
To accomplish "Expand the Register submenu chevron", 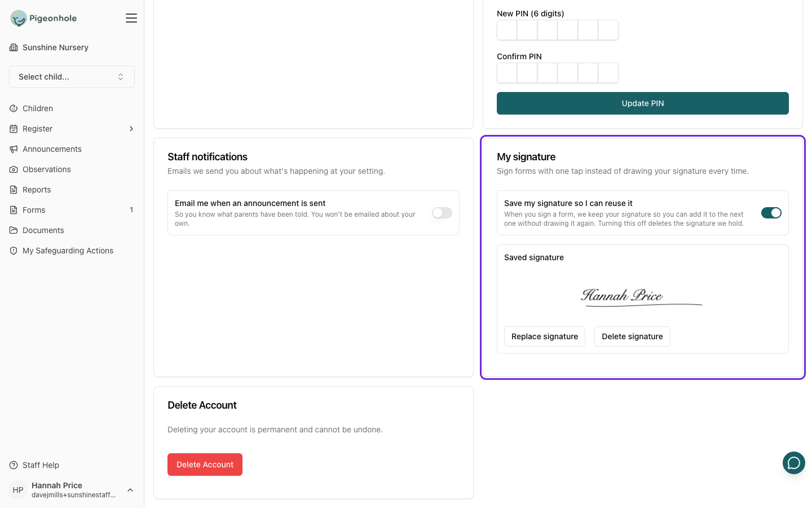I will pos(131,129).
